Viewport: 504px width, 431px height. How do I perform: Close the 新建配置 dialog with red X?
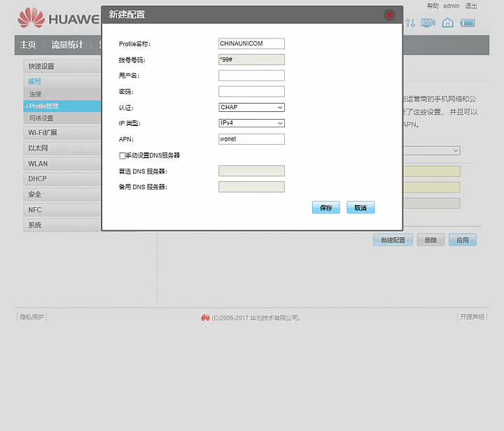pyautogui.click(x=389, y=15)
